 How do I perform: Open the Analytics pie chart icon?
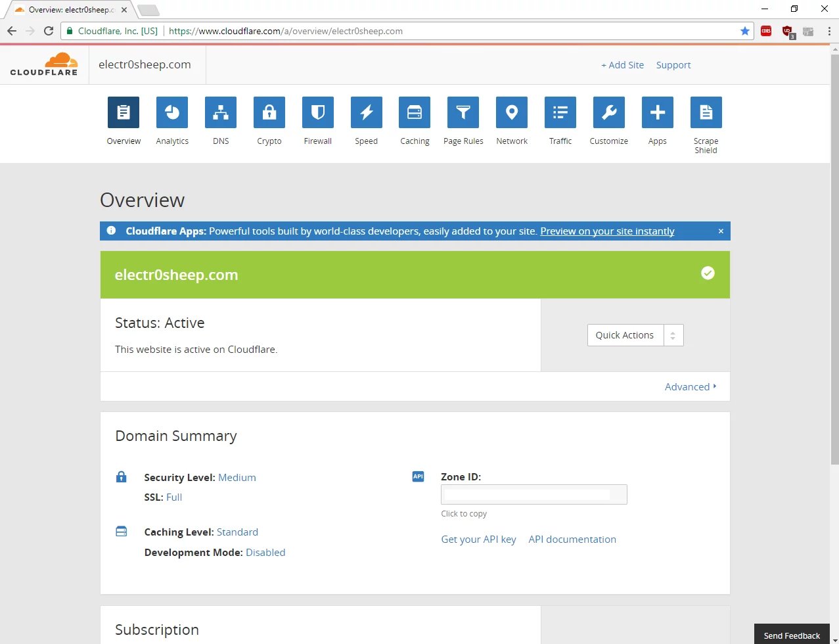172,112
